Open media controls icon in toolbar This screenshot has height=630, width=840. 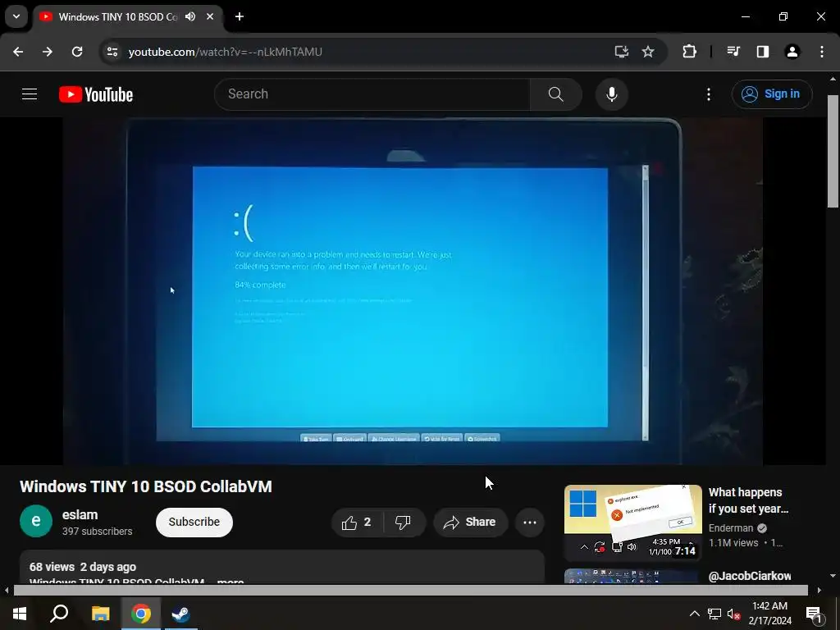[733, 52]
